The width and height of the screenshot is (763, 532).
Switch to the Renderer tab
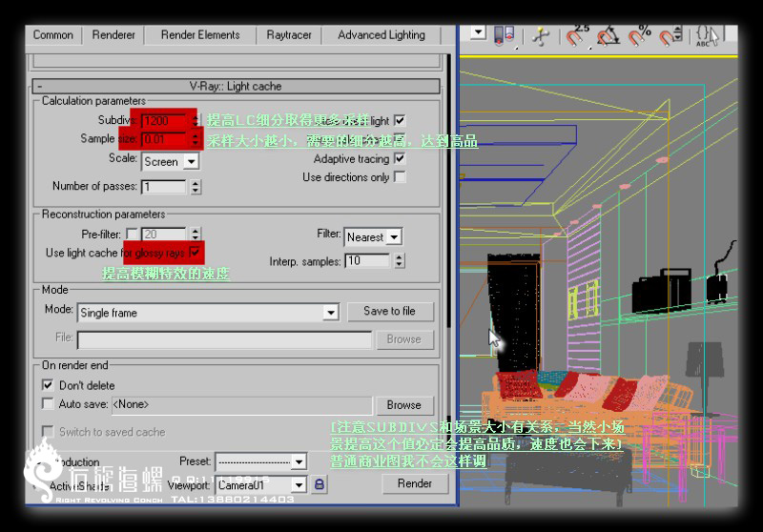click(113, 35)
